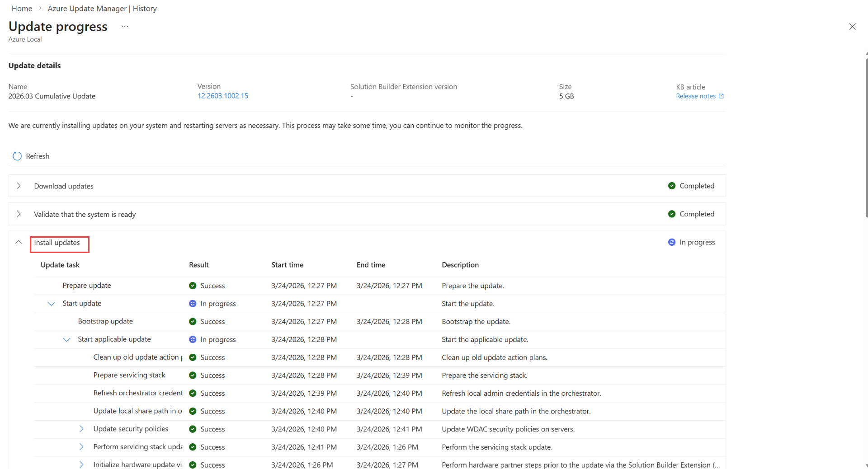Click the In progress icon for Install updates
Viewport: 868px width, 469px height.
click(672, 242)
